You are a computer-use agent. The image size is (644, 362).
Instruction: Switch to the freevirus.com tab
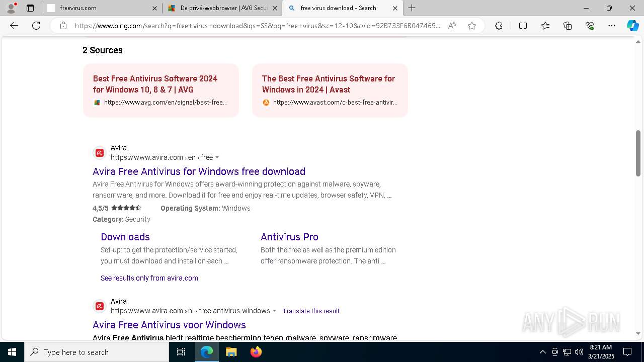[102, 8]
